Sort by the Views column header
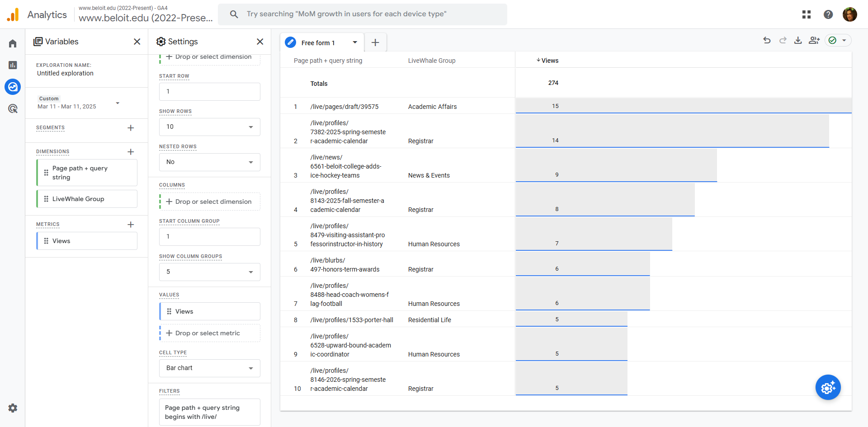Viewport: 868px width, 427px height. click(x=547, y=61)
